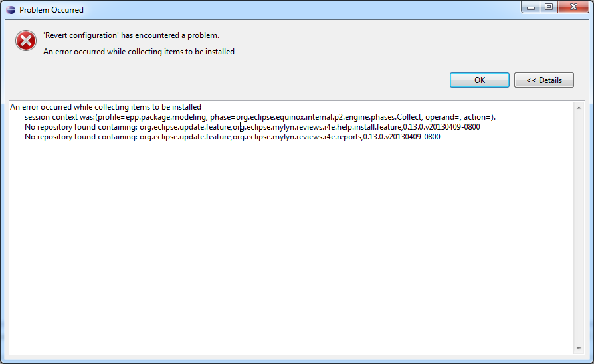Click the summary message below the Revert configuration heading
This screenshot has width=594, height=364.
(139, 52)
